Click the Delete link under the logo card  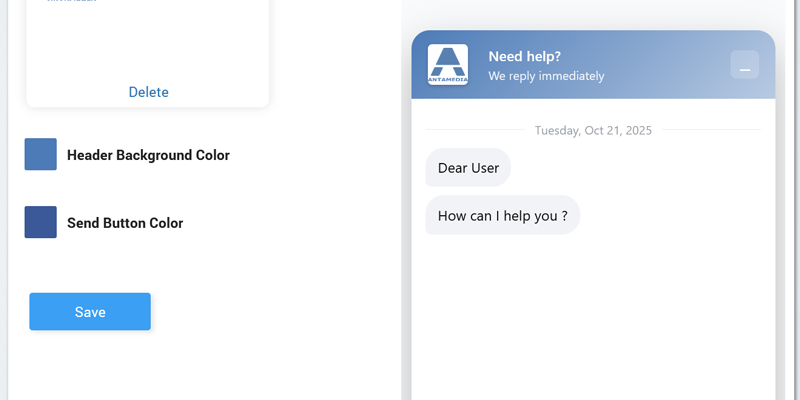pyautogui.click(x=148, y=92)
